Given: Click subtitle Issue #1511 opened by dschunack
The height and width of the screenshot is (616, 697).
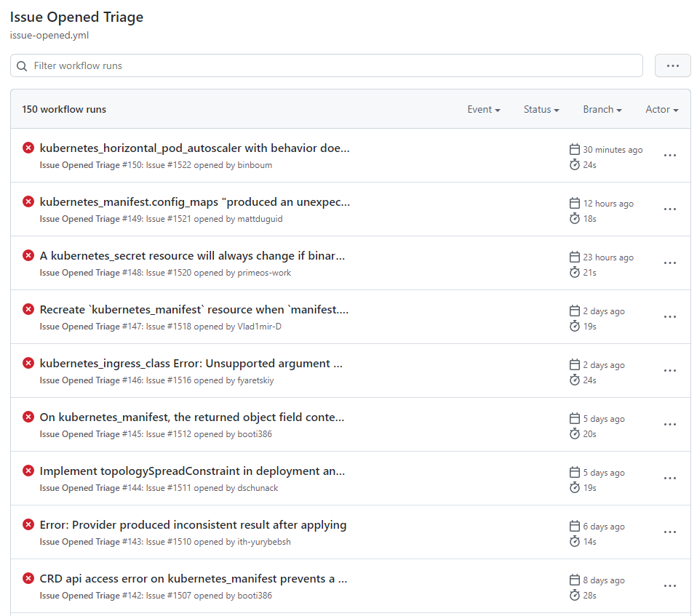Looking at the screenshot, I should (212, 487).
